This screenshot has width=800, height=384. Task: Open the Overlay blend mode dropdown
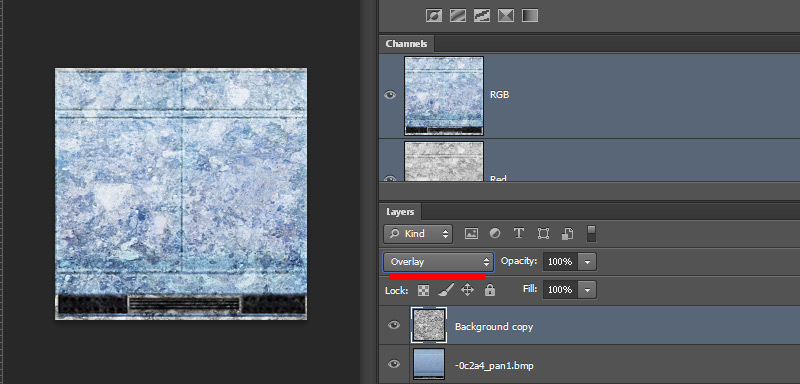[438, 262]
